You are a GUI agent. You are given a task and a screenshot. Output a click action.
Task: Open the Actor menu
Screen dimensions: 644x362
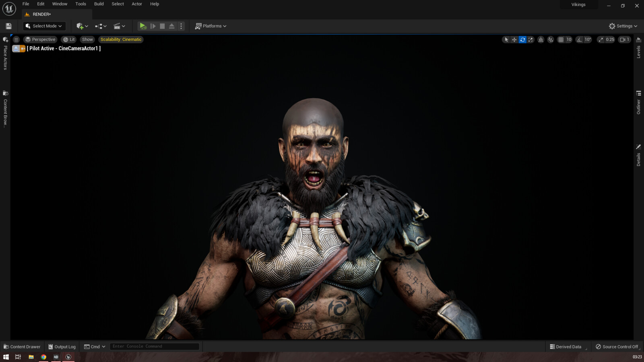(137, 4)
